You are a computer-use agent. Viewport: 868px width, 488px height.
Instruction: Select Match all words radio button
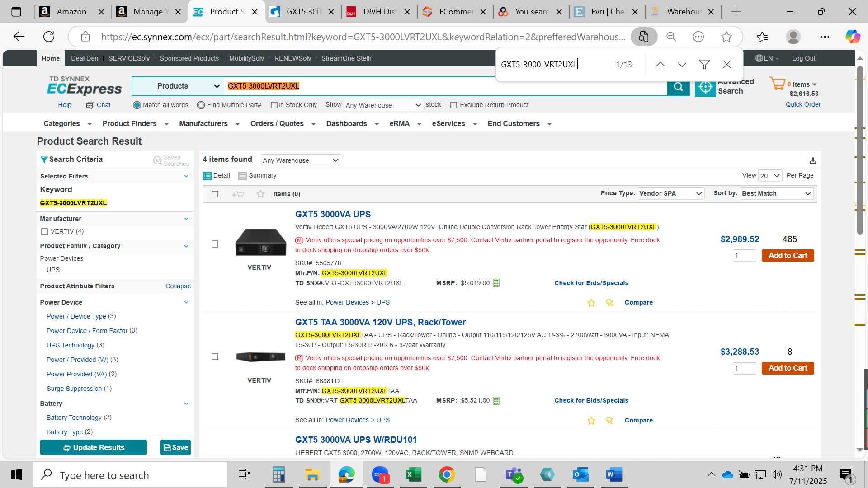click(137, 105)
